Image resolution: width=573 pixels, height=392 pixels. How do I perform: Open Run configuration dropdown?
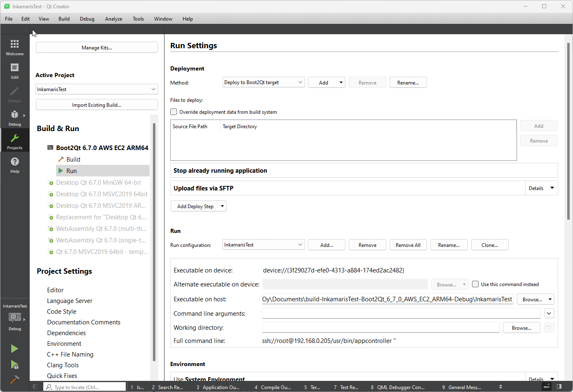click(x=263, y=245)
